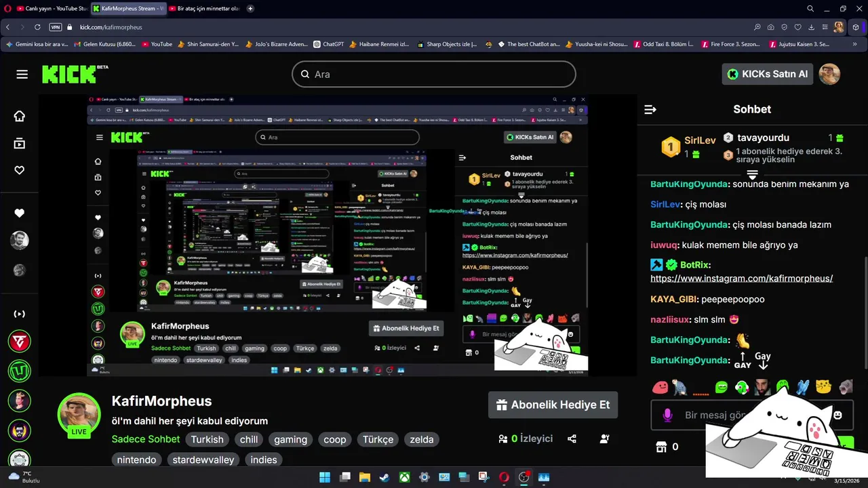Open the profile avatar at top right
This screenshot has height=488, width=868.
829,74
